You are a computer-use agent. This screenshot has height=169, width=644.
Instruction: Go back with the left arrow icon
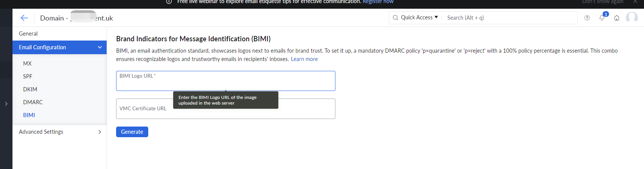[24, 18]
